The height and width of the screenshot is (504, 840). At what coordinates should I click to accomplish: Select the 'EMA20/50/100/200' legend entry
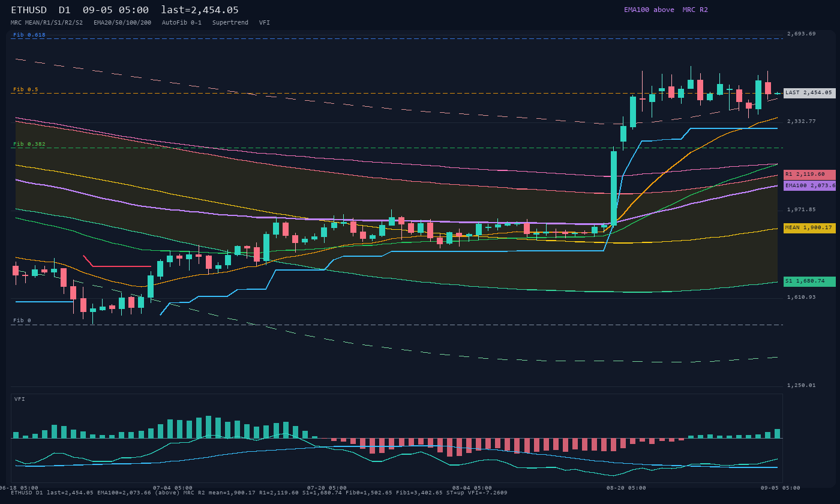coord(122,23)
